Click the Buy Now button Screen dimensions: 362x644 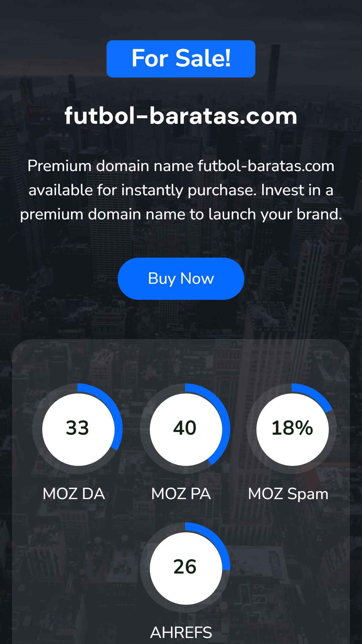(181, 278)
